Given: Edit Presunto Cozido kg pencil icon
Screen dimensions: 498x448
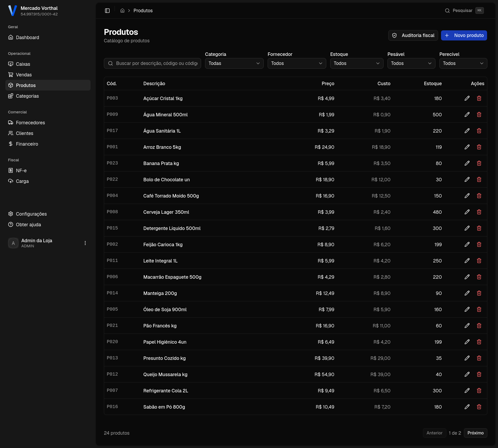Looking at the screenshot, I should click(467, 358).
